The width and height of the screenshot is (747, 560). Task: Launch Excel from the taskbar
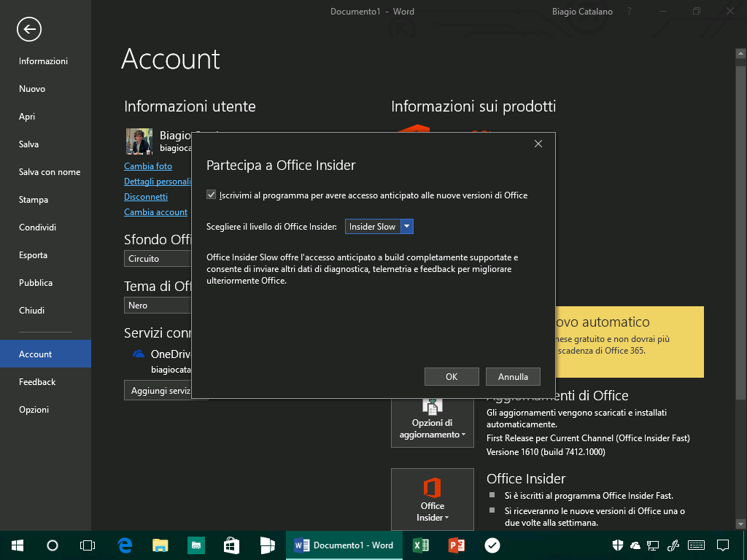tap(421, 545)
